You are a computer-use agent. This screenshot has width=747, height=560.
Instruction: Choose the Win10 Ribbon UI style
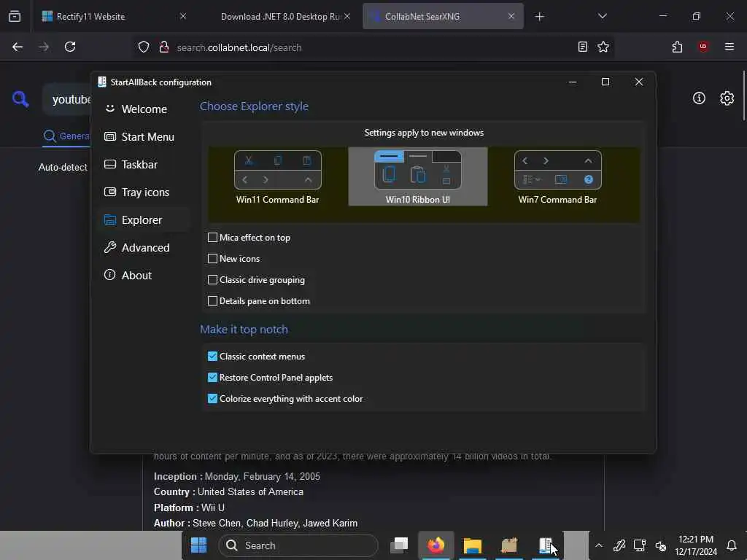click(418, 176)
